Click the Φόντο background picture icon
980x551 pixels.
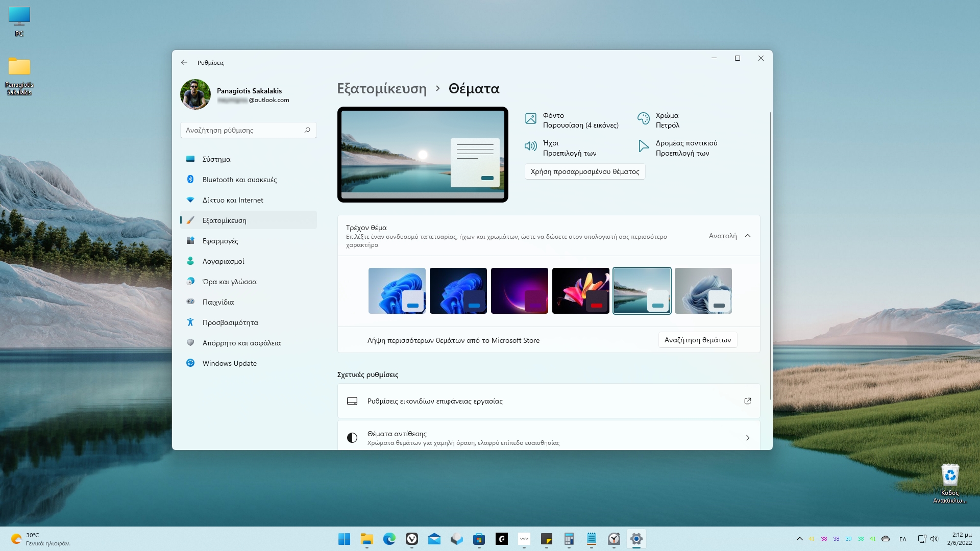(531, 119)
